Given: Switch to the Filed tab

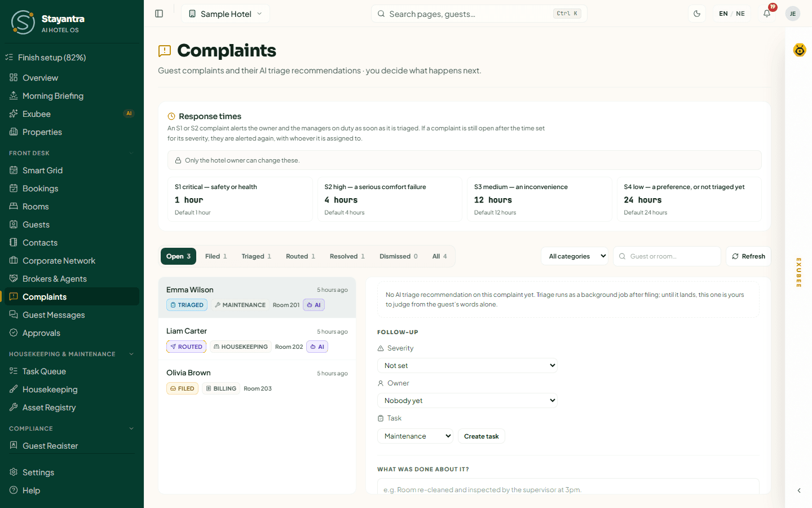Looking at the screenshot, I should coord(216,256).
